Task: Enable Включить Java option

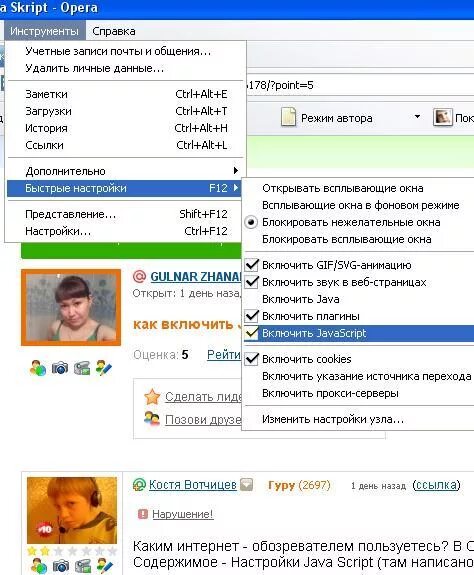Action: coord(359,299)
